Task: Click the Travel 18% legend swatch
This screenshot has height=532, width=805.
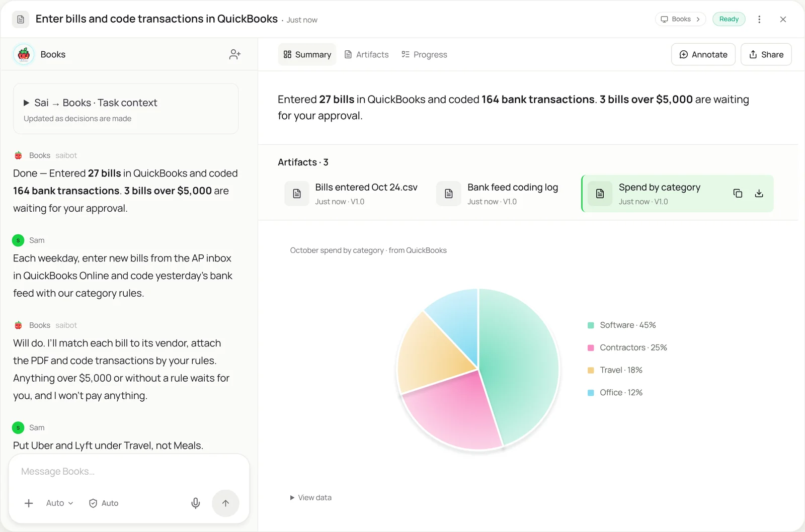Action: [x=591, y=370]
